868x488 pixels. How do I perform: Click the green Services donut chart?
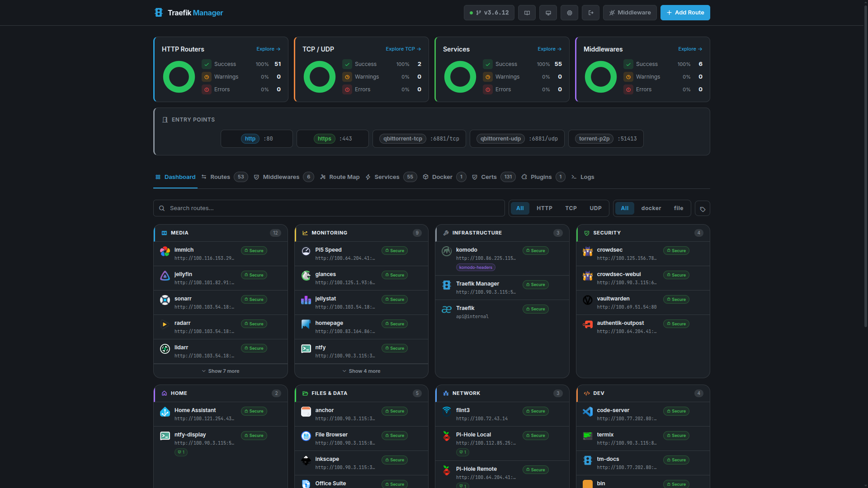tap(460, 76)
